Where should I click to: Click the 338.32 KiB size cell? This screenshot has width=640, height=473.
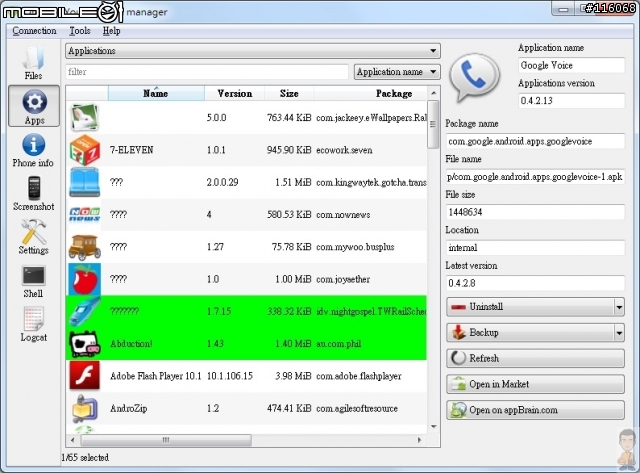(289, 311)
